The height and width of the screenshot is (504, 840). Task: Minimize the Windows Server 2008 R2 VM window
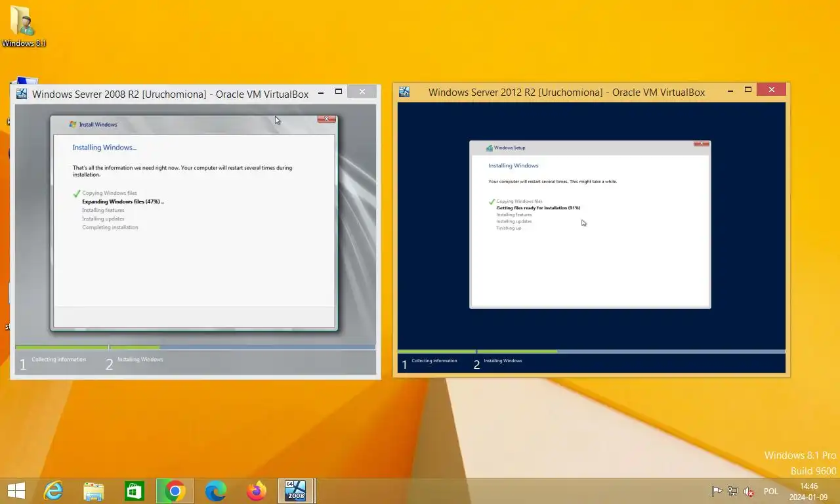pyautogui.click(x=321, y=93)
